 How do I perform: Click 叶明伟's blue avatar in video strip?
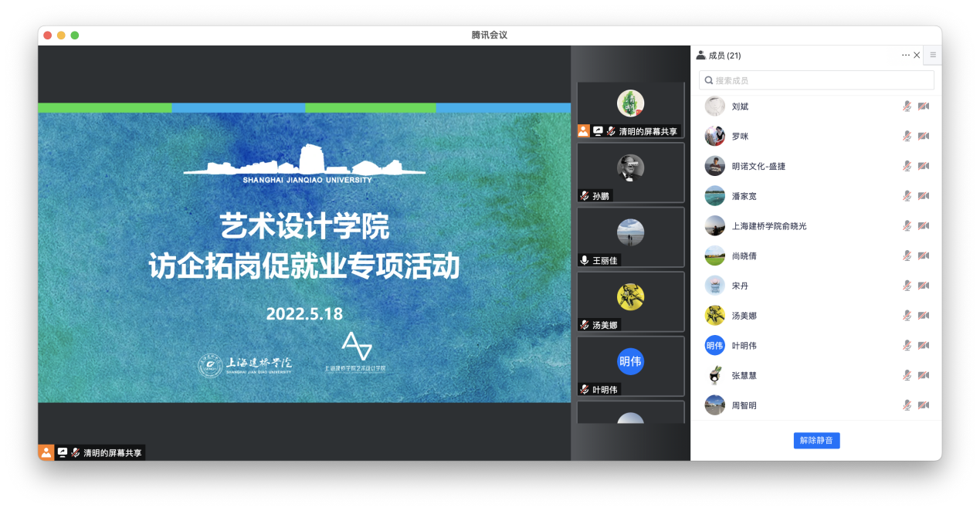630,361
